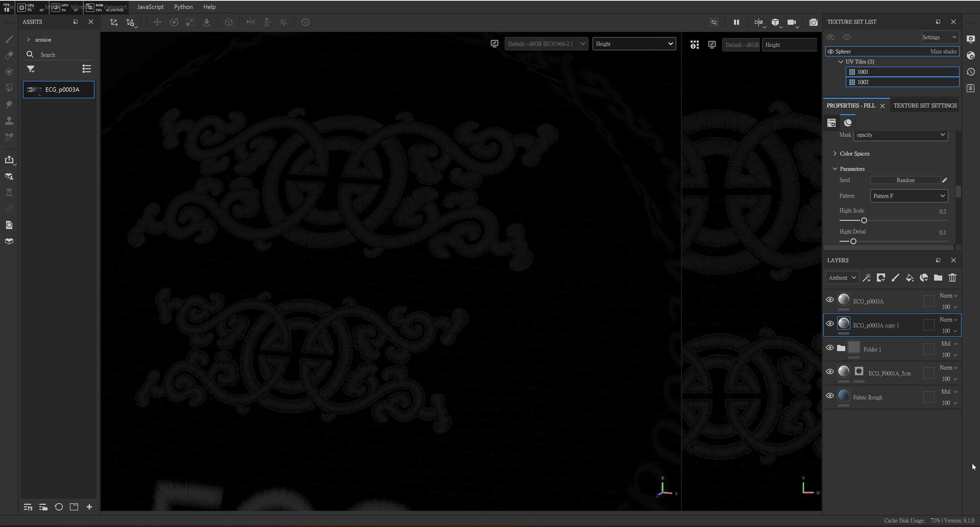Select the Projection tool
This screenshot has height=527, width=980.
(x=9, y=71)
